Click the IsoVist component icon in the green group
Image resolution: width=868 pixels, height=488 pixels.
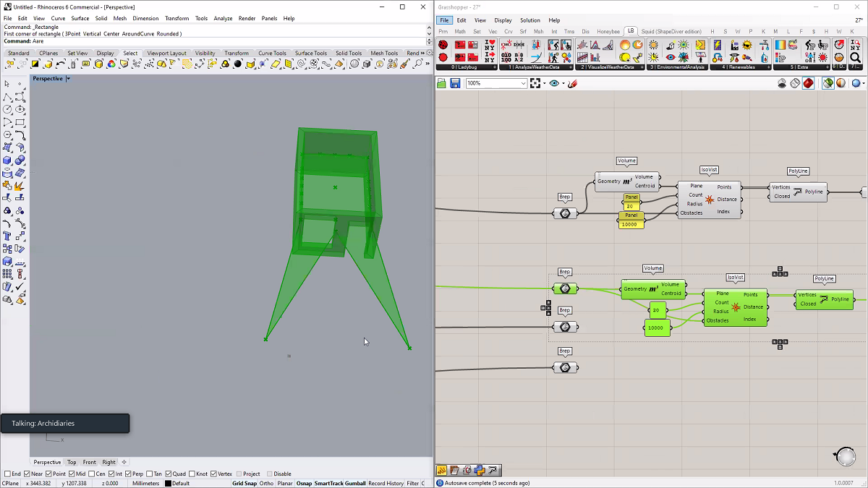click(736, 307)
